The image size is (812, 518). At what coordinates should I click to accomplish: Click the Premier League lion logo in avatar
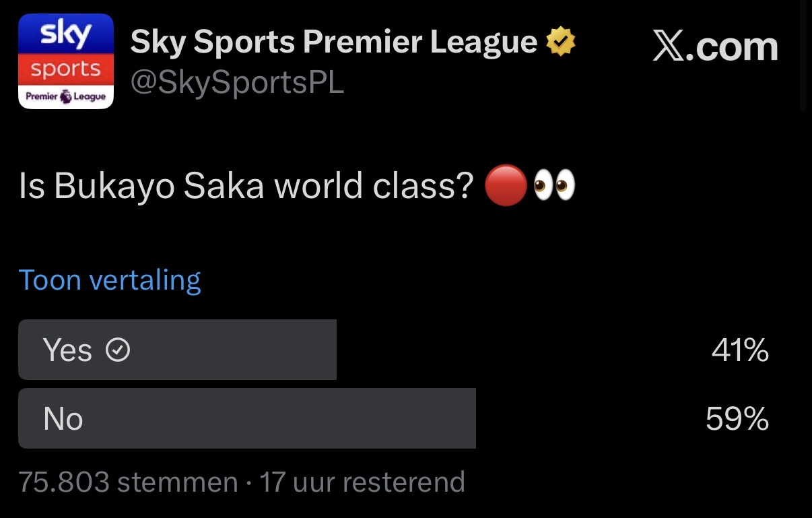tap(65, 97)
